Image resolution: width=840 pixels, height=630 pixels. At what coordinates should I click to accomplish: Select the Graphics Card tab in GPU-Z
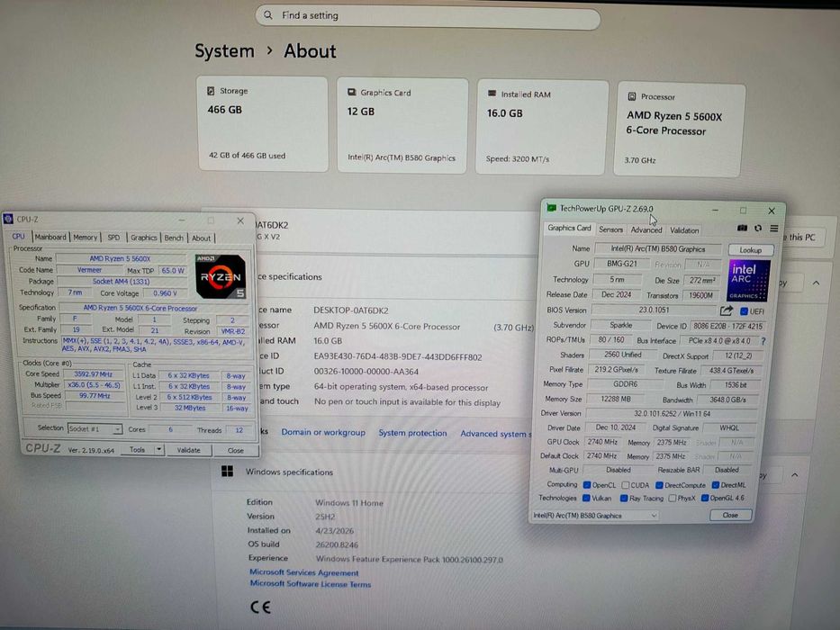pyautogui.click(x=569, y=229)
